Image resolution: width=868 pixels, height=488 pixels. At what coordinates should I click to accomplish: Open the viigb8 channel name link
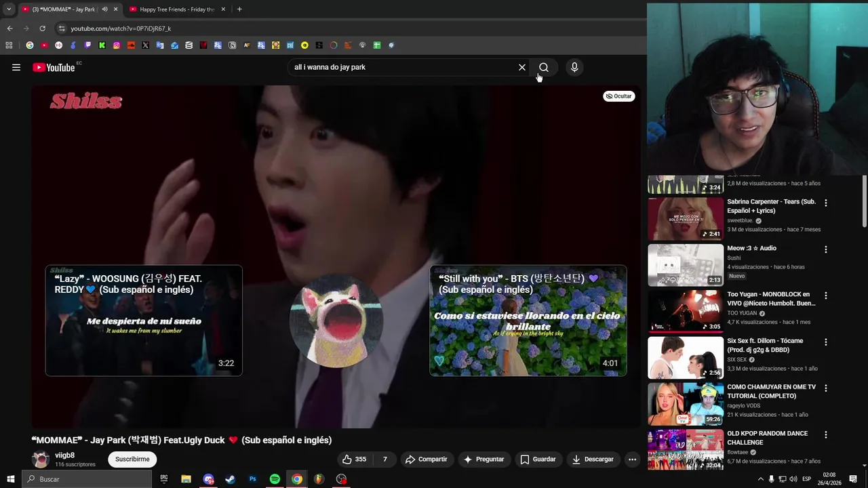coord(65,455)
